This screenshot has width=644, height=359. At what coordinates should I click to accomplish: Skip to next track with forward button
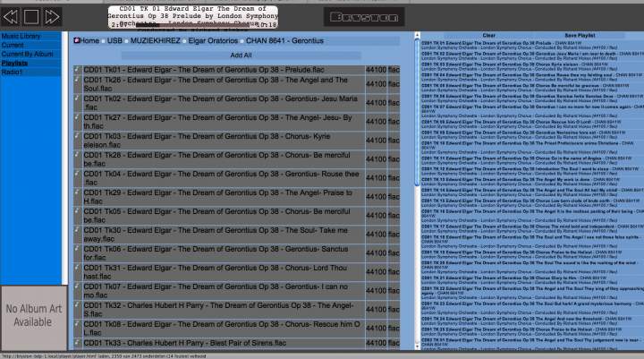coord(52,17)
